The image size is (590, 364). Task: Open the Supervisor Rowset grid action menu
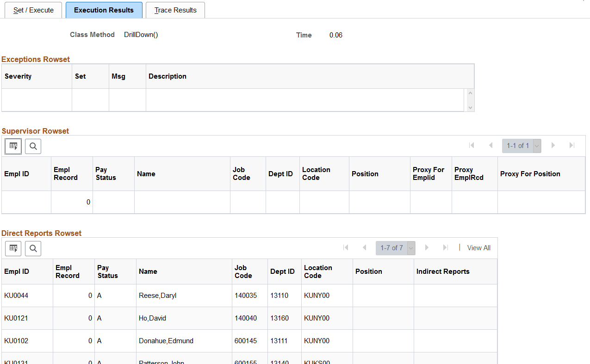[12, 146]
